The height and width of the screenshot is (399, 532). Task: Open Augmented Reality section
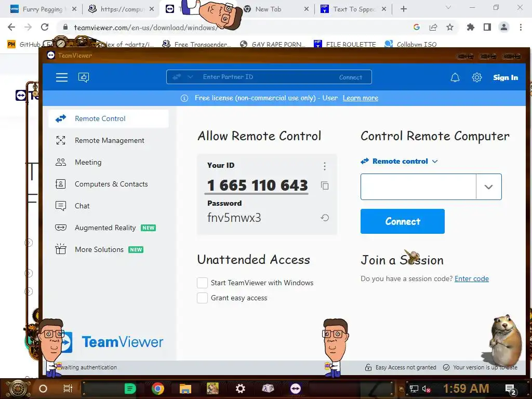pos(109,228)
